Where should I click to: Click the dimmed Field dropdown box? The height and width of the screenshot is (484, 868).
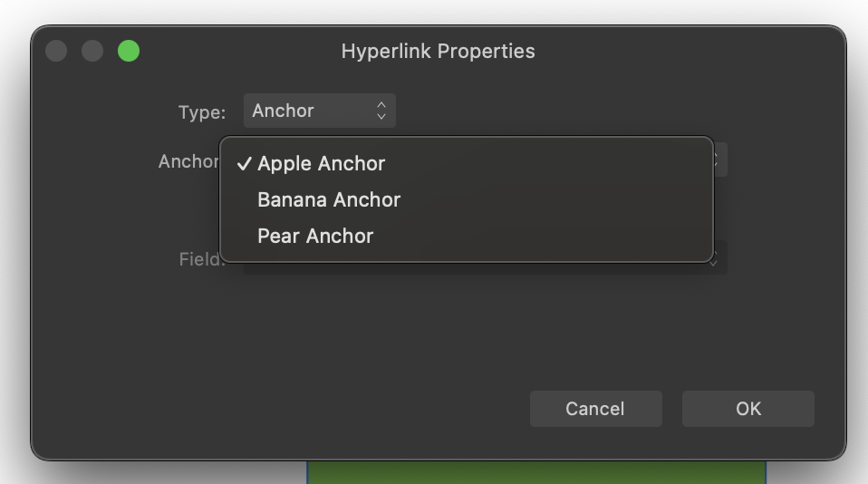pos(486,267)
